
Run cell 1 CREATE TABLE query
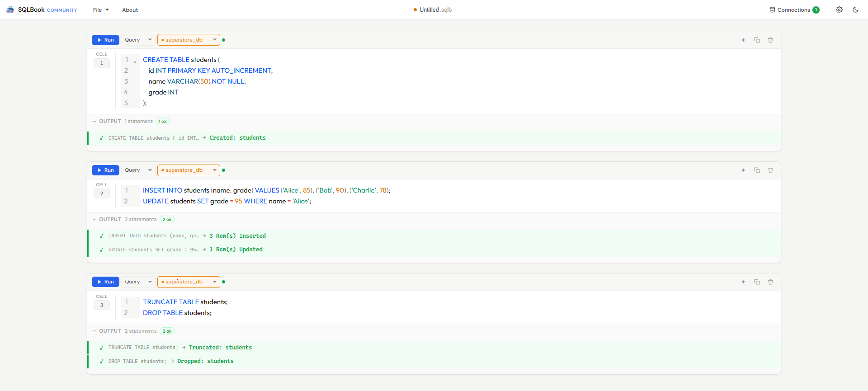(x=105, y=40)
